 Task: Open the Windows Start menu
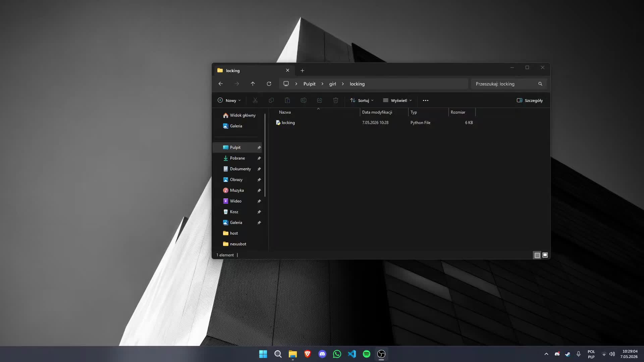click(263, 354)
